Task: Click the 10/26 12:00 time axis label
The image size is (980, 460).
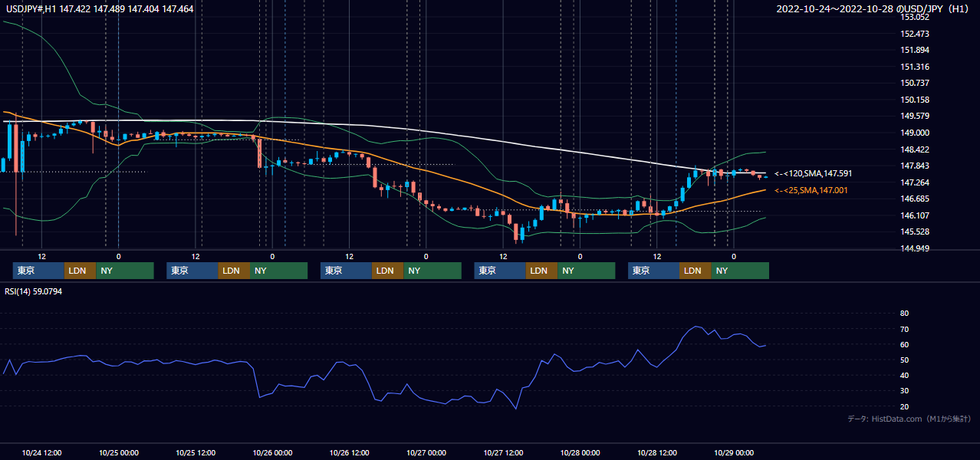Action: (350, 452)
